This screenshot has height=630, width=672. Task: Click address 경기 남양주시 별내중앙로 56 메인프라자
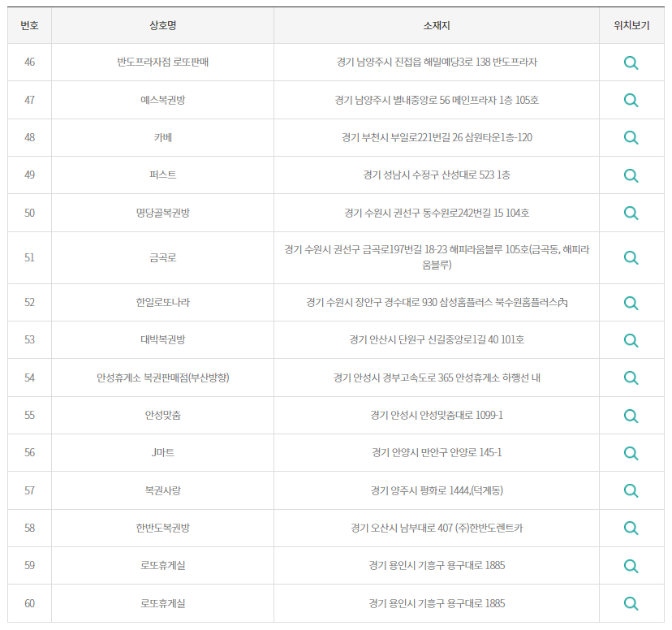point(416,101)
